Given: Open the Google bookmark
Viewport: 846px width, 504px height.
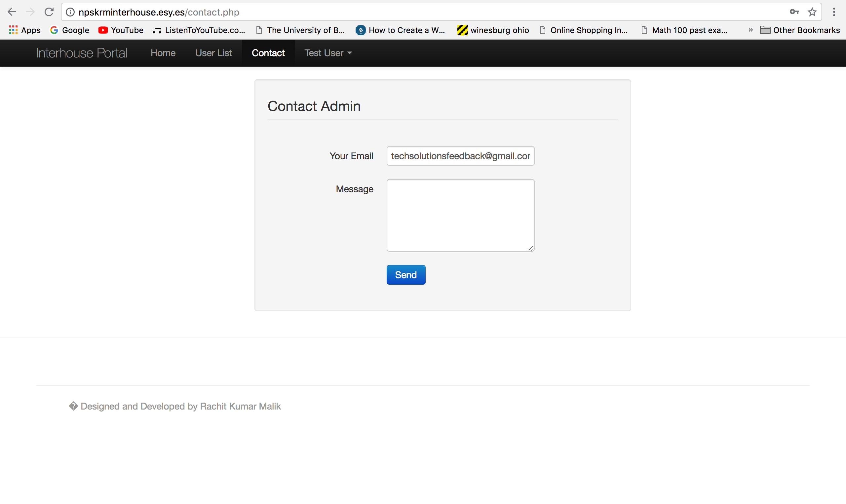Looking at the screenshot, I should tap(70, 30).
